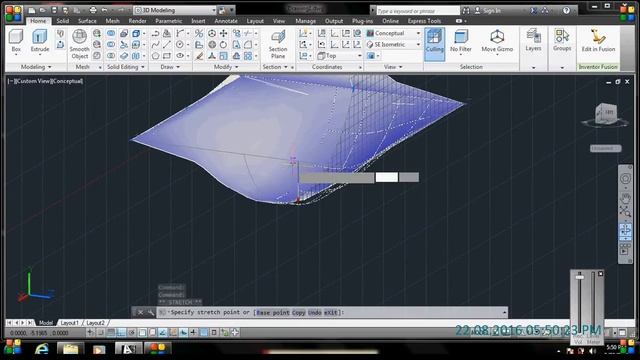The height and width of the screenshot is (360, 640).
Task: Expand the Draw panel
Action: coord(170,67)
